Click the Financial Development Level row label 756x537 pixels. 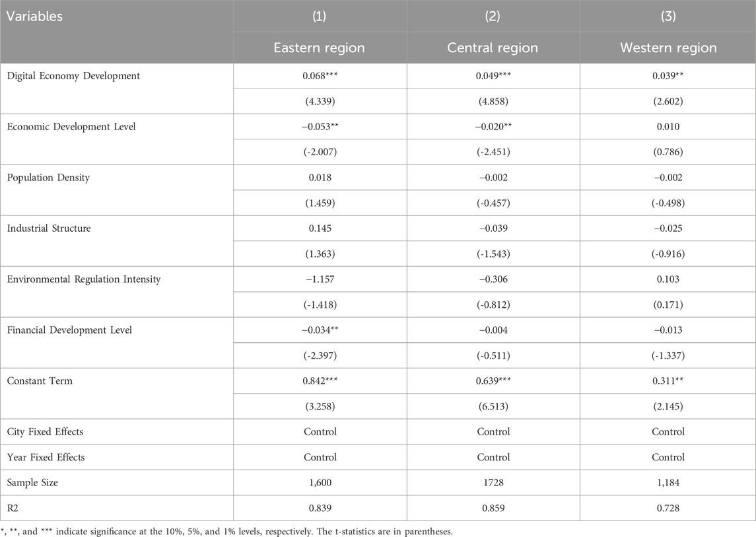coord(69,330)
